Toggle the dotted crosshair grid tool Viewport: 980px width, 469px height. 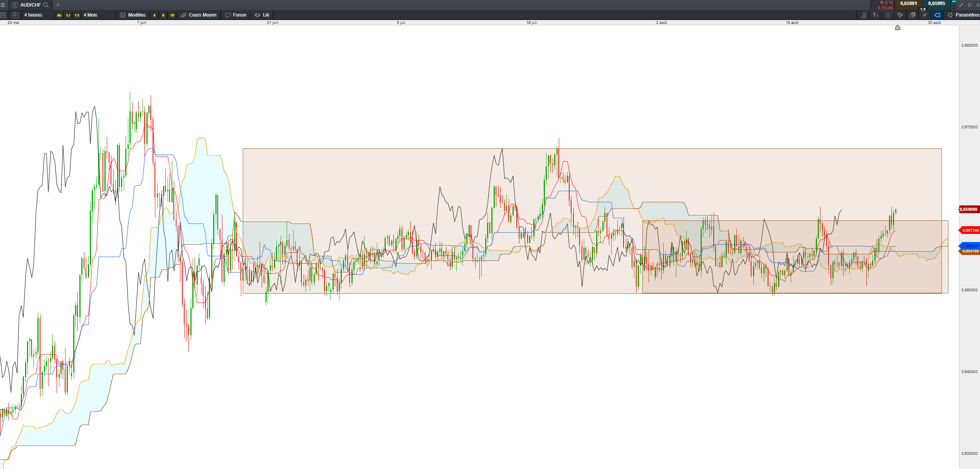coord(888,15)
